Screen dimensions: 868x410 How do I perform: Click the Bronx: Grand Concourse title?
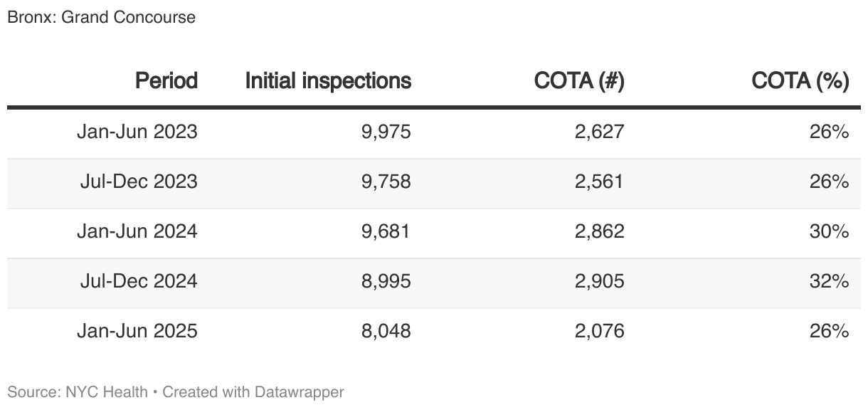pyautogui.click(x=101, y=17)
